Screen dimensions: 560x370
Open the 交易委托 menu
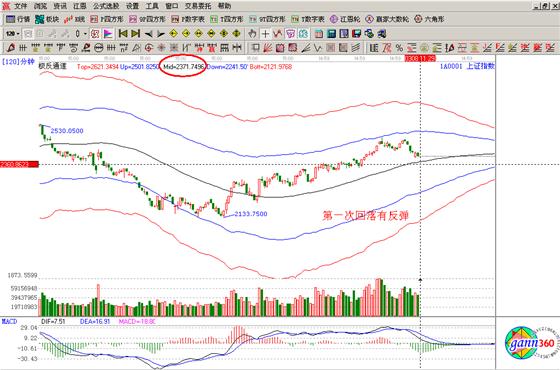198,6
